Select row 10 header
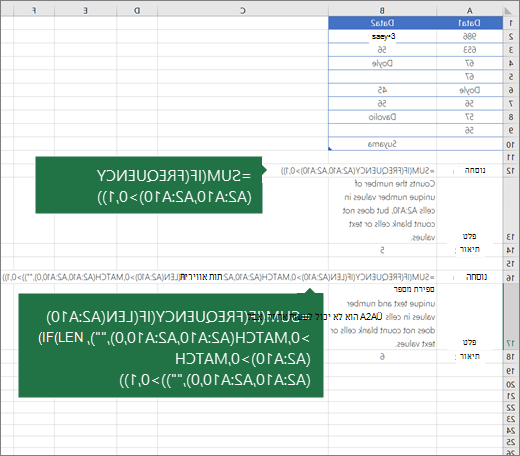The image size is (520, 456). coord(511,144)
